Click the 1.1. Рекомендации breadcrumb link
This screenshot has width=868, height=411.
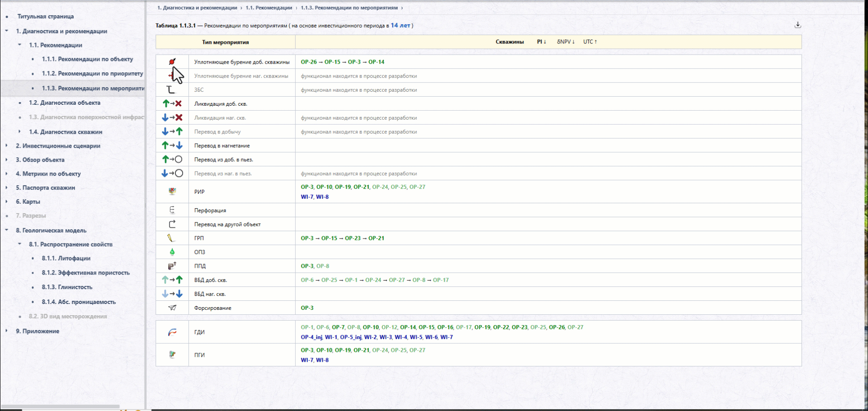pos(269,8)
